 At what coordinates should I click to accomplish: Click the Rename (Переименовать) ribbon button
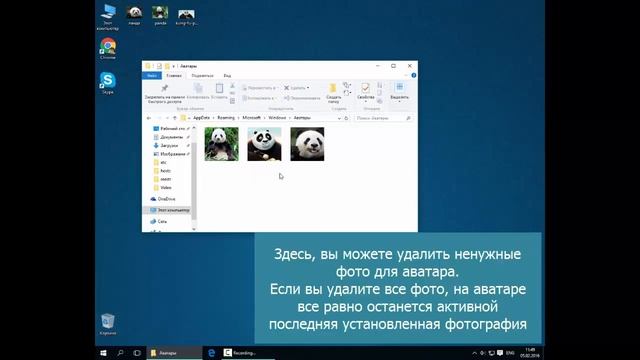(302, 98)
